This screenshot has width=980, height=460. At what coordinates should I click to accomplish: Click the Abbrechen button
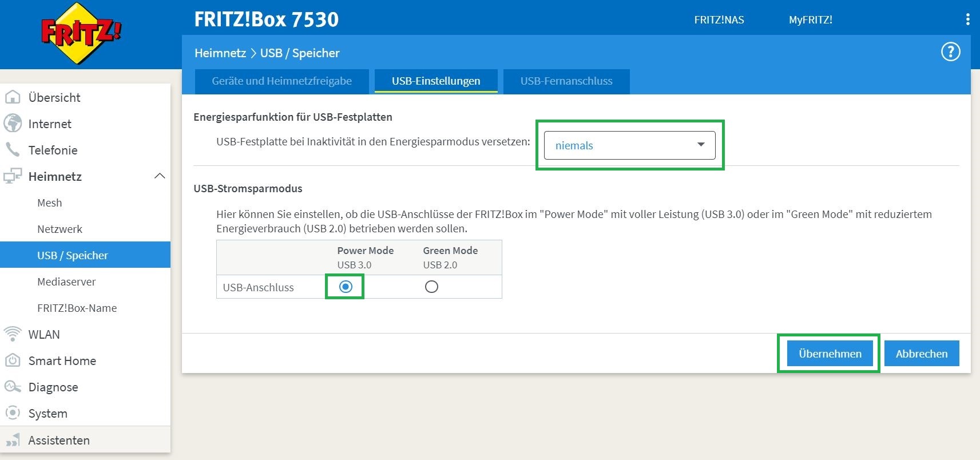point(922,354)
